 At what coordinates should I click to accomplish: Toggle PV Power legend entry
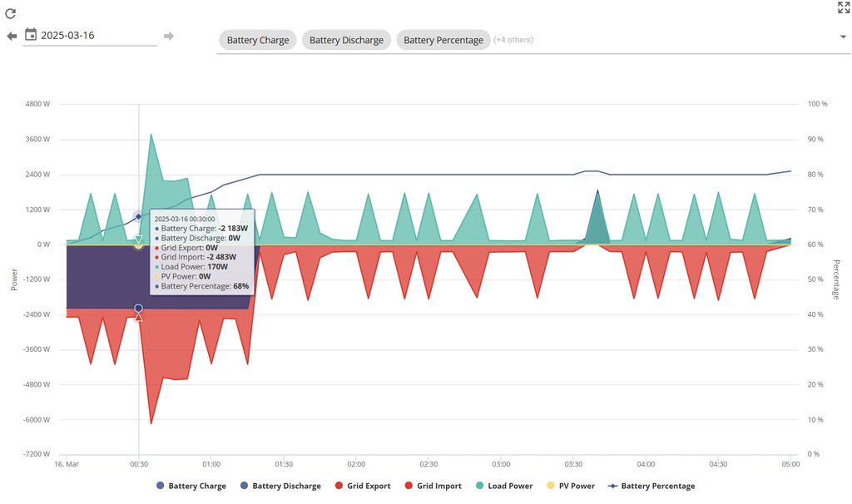(x=570, y=486)
